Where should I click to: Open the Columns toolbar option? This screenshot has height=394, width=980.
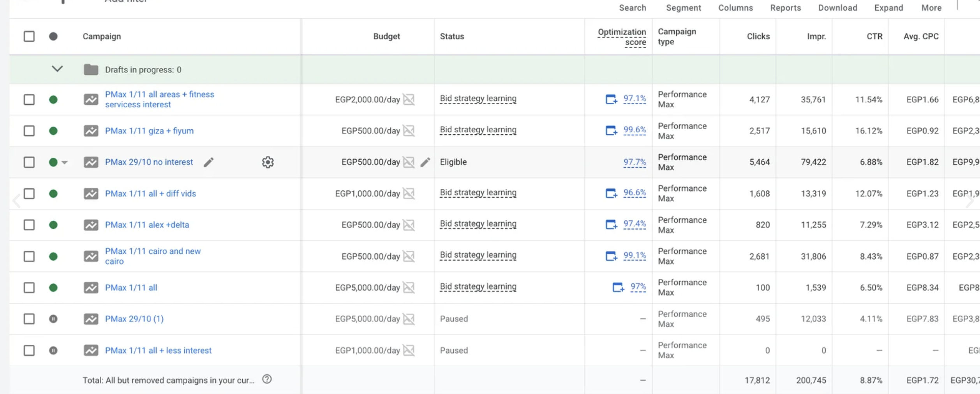coord(735,8)
